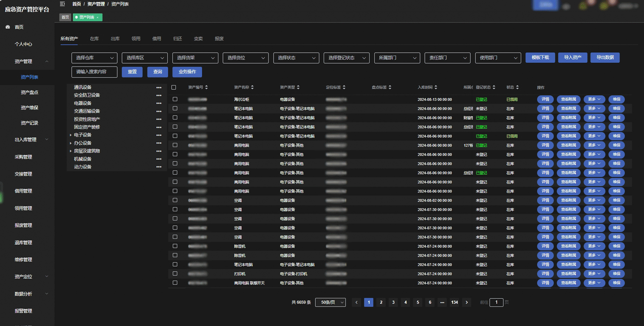Screen dimensions: 644x326
Task: Focus the 请输入搜索内容 search field
Action: [94, 72]
